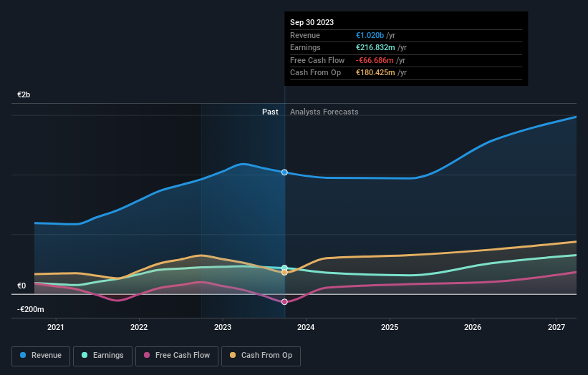Toggle the Free Cash Flow legend button
Screen dimensions: 588x375
(177, 356)
